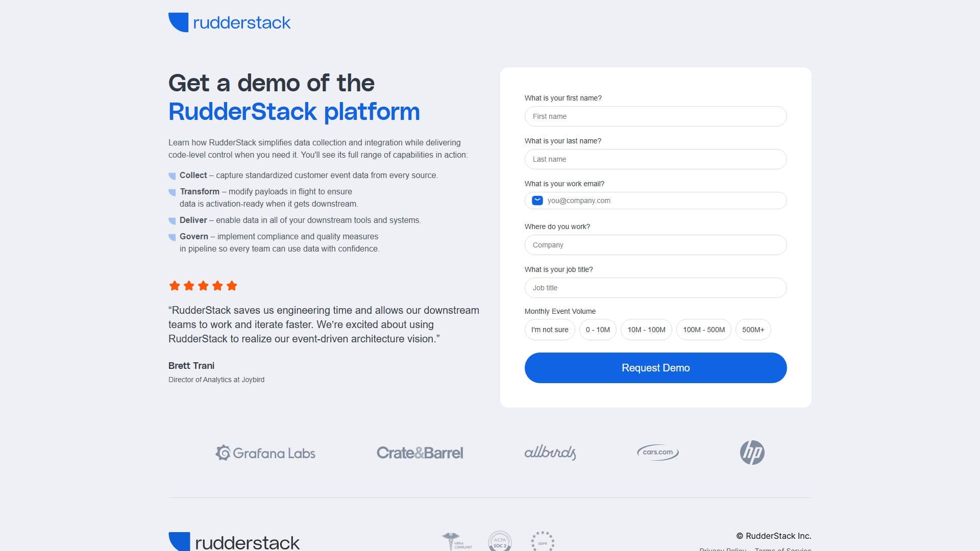The height and width of the screenshot is (551, 980).
Task: Click the Company input field
Action: coord(655,245)
